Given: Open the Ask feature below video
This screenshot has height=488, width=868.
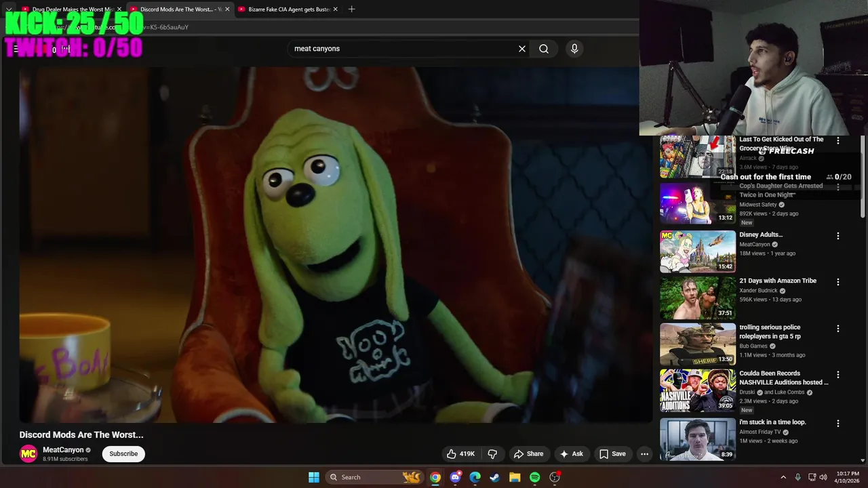Looking at the screenshot, I should click(571, 454).
